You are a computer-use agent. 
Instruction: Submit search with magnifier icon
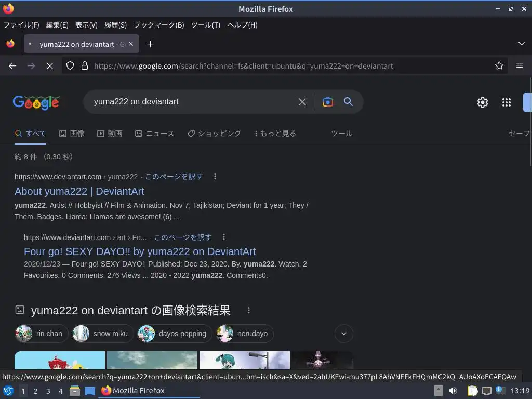click(x=348, y=101)
